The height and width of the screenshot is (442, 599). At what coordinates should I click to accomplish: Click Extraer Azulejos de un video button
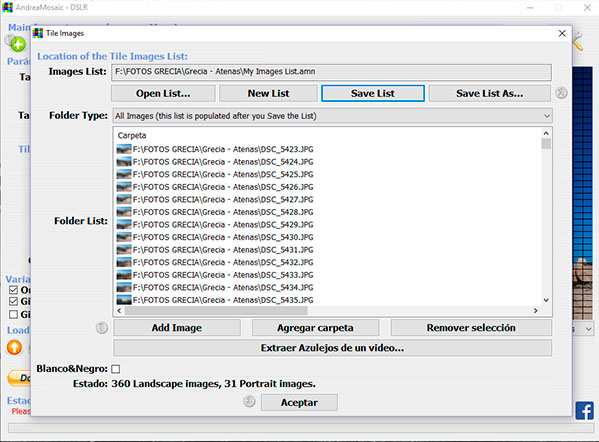click(332, 348)
